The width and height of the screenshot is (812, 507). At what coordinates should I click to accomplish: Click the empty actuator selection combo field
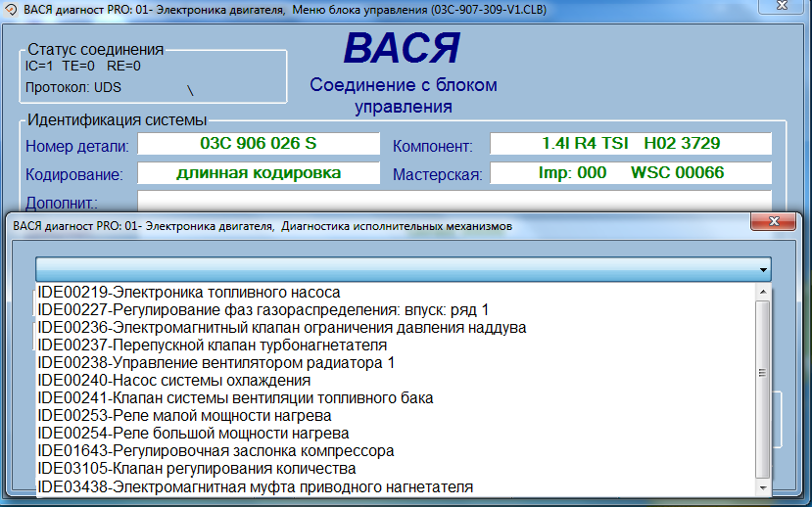[392, 269]
